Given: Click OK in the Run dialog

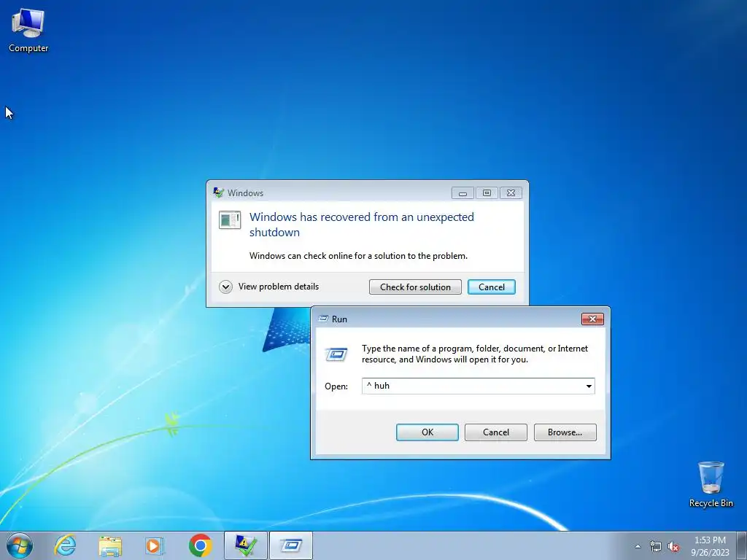Looking at the screenshot, I should (427, 432).
